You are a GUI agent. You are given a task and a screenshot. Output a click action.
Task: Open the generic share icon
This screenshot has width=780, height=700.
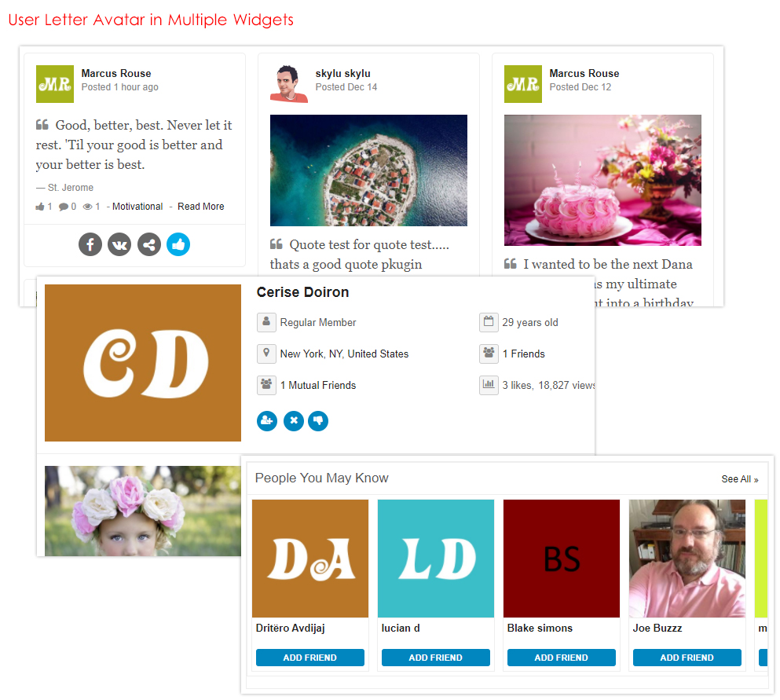tap(148, 244)
